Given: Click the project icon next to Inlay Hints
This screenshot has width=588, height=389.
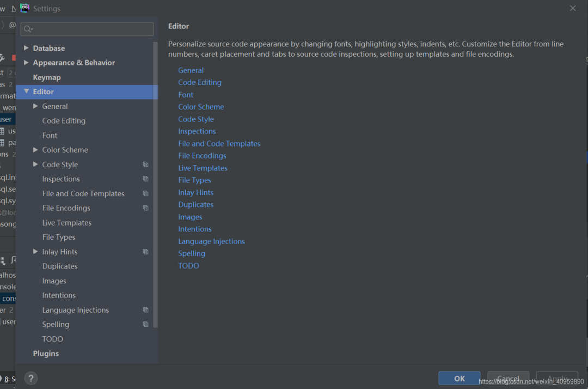Looking at the screenshot, I should point(145,252).
